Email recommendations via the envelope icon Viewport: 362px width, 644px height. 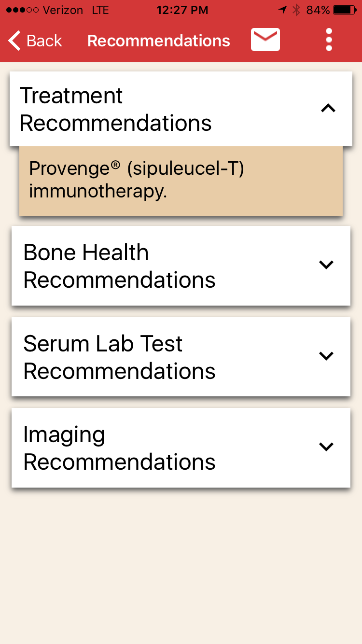click(265, 40)
